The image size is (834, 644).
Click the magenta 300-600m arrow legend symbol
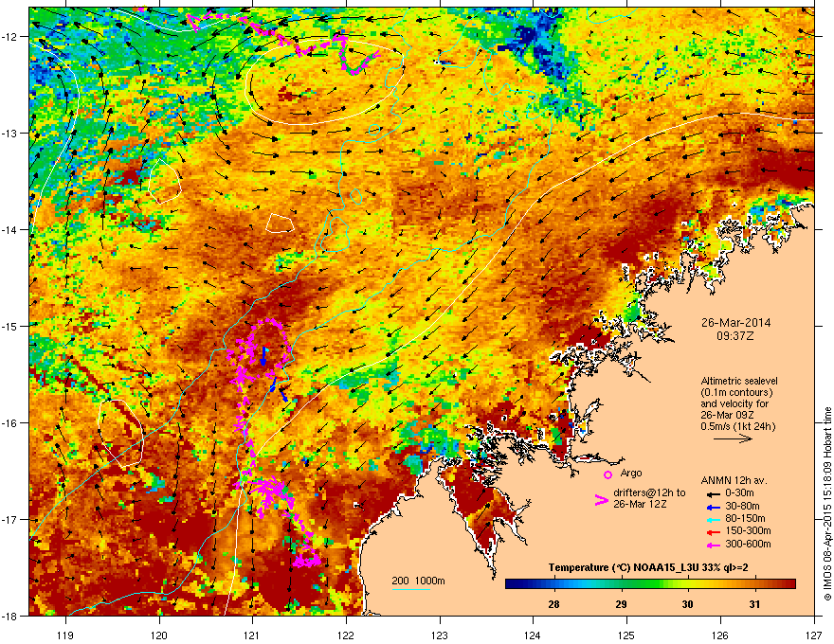(714, 545)
